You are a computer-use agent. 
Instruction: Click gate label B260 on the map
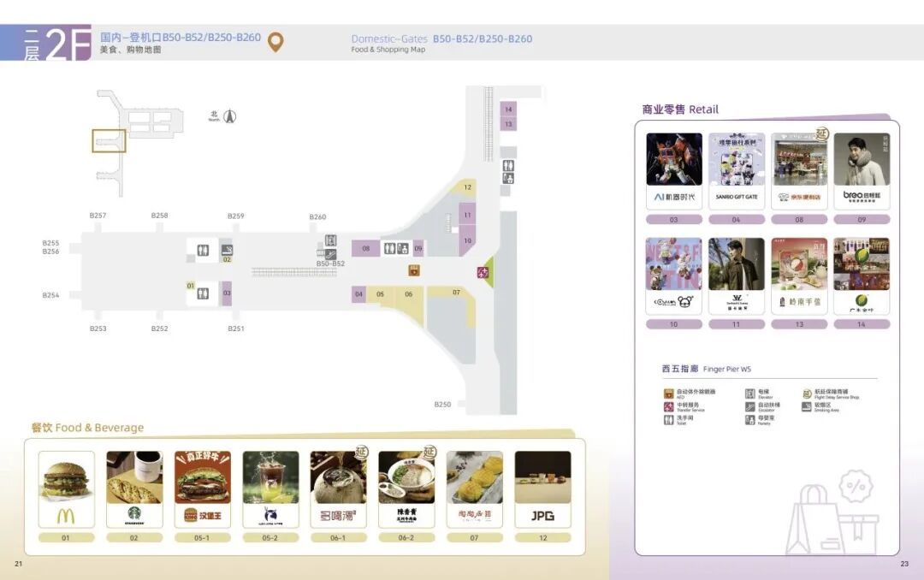click(317, 217)
